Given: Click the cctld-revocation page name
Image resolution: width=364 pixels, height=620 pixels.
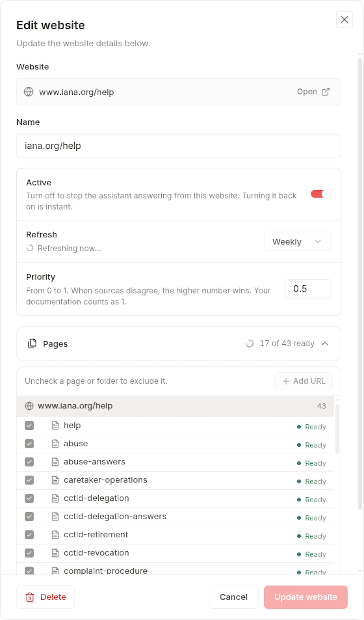Looking at the screenshot, I should tap(96, 553).
